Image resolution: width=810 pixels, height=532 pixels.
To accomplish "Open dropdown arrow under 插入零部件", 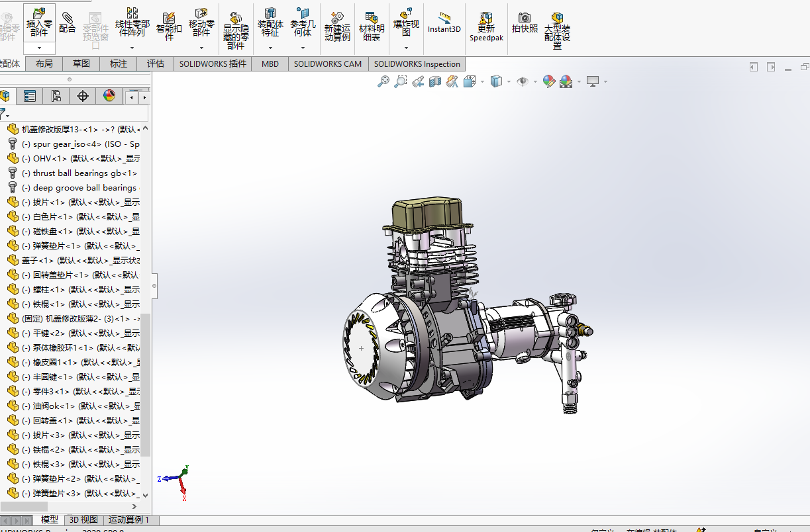I will pos(39,48).
